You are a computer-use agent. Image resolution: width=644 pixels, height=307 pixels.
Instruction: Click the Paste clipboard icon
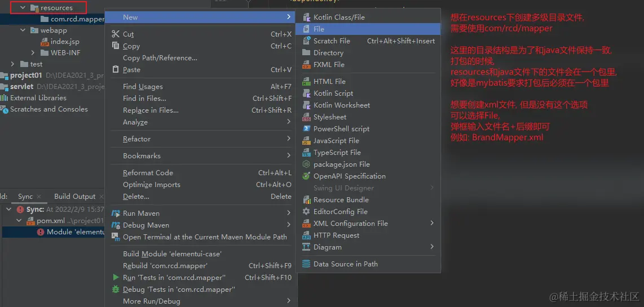pyautogui.click(x=116, y=70)
